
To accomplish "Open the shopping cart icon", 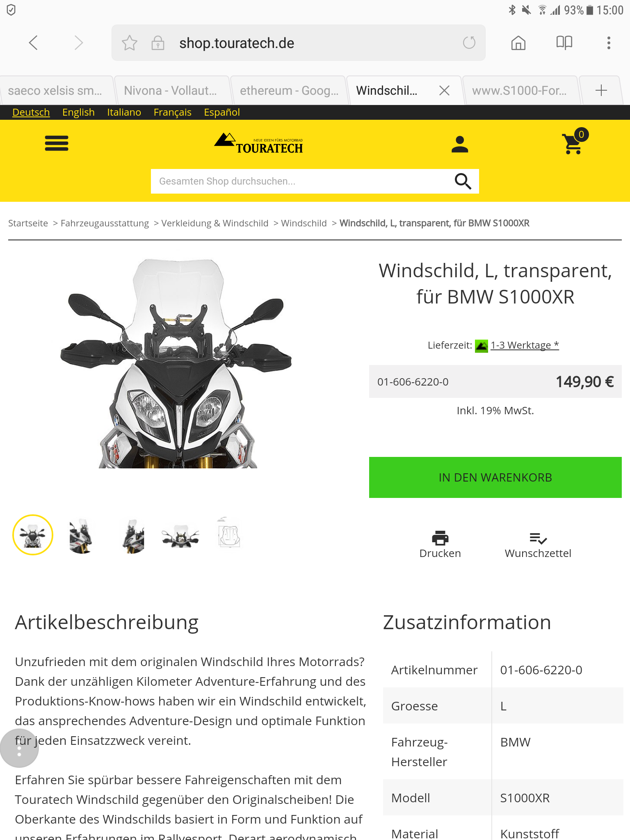I will 574,143.
